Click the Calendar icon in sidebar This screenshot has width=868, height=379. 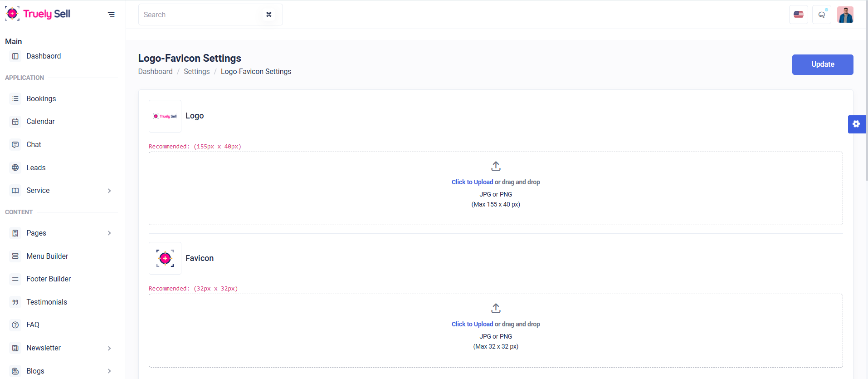point(15,122)
